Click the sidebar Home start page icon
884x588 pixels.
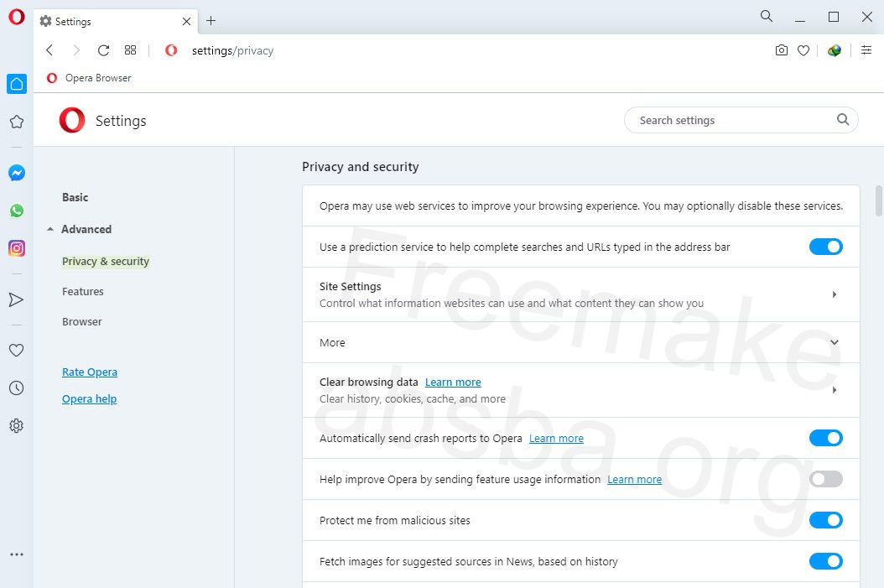pos(16,84)
